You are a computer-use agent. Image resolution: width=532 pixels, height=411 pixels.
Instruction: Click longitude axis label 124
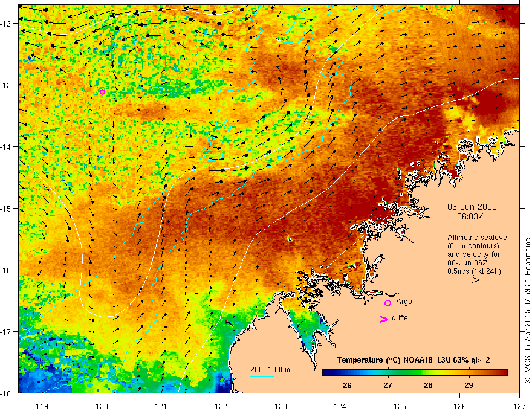340,406
